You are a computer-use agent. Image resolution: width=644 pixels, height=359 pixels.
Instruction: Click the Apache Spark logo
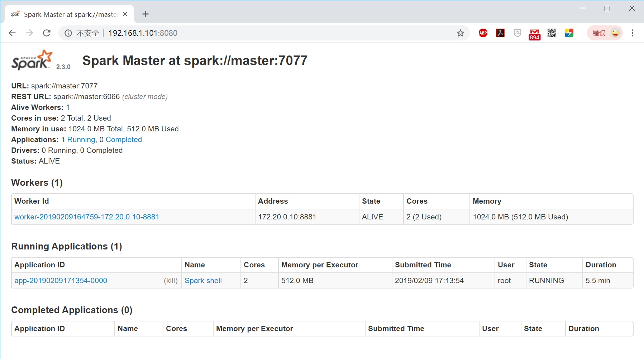point(32,60)
